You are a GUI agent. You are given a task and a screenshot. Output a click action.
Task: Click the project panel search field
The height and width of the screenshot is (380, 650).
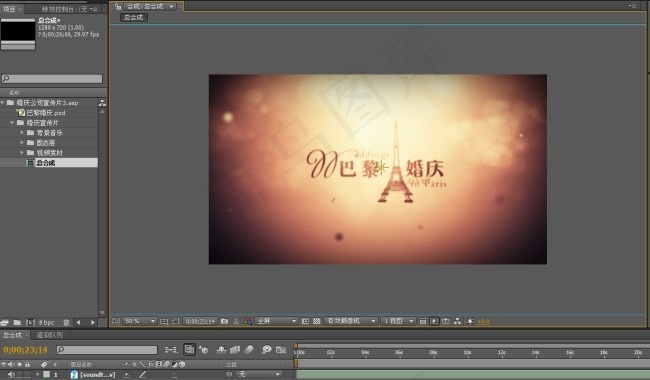(x=52, y=78)
